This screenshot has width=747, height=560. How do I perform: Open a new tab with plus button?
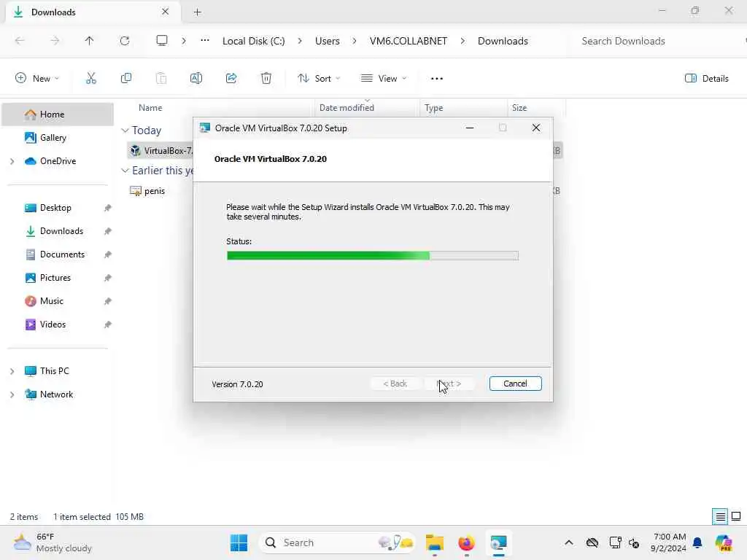197,12
